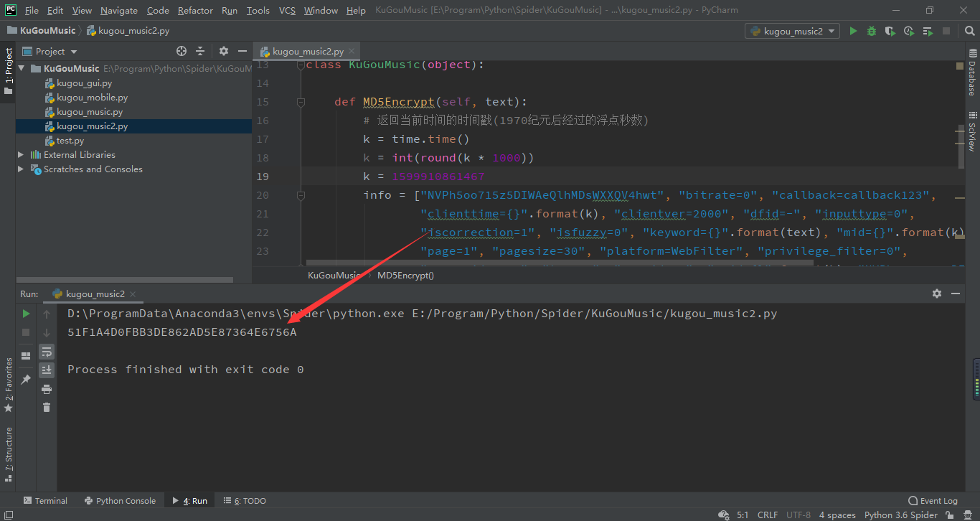Viewport: 980px width, 521px height.
Task: Toggle the 2: Favorites side tab
Action: tap(8, 384)
